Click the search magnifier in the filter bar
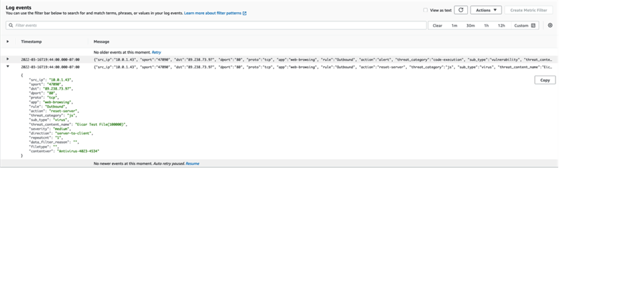Image resolution: width=644 pixels, height=281 pixels. 11,25
